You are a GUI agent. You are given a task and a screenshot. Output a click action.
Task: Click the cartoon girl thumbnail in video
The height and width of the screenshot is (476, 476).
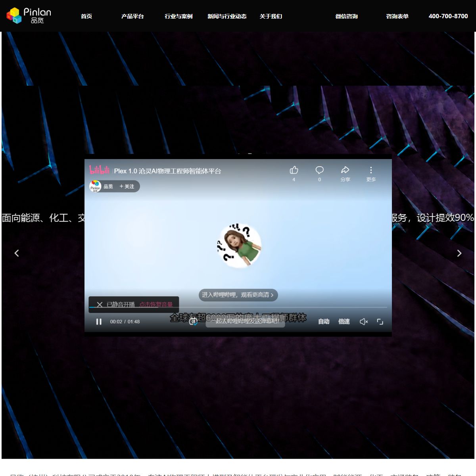coord(239,245)
